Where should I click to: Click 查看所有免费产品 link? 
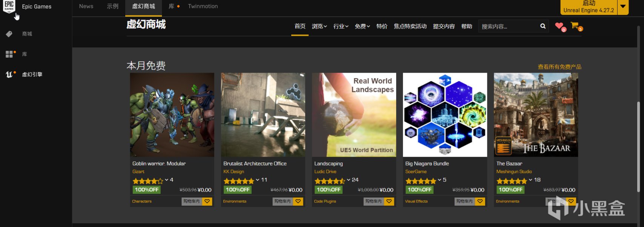pos(559,67)
